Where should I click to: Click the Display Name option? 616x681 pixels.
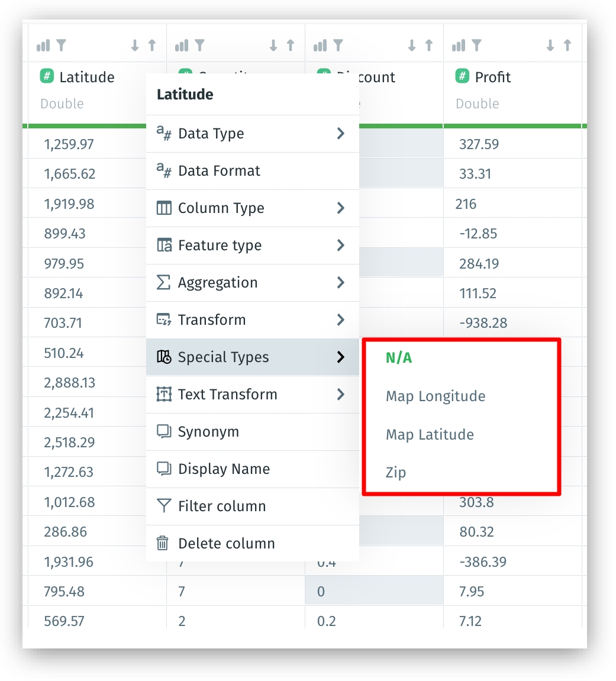pos(224,469)
